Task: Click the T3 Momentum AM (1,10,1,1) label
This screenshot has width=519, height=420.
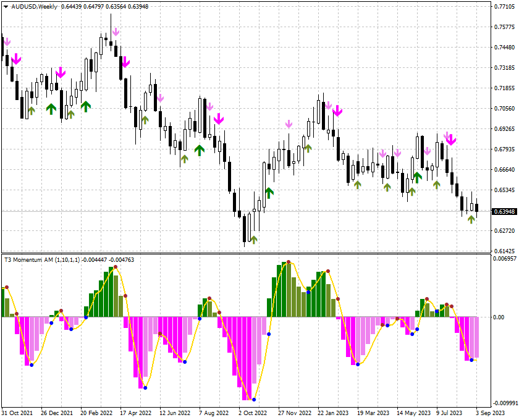Action: (42, 260)
